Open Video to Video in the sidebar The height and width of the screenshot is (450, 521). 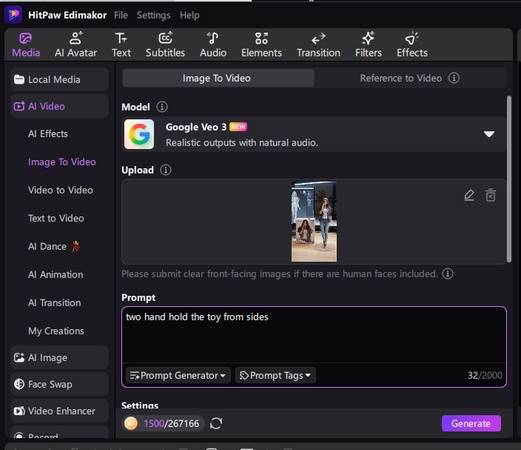(x=60, y=190)
